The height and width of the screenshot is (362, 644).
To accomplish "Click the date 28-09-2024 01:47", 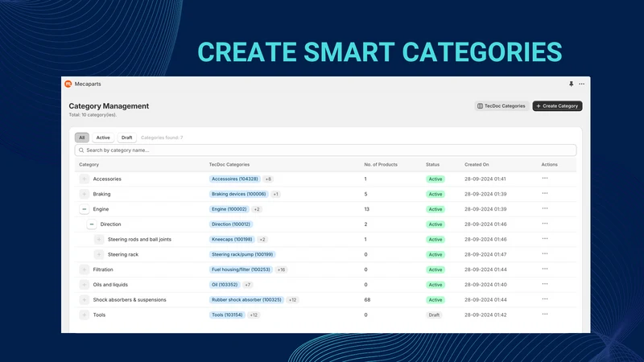I will pos(485,254).
